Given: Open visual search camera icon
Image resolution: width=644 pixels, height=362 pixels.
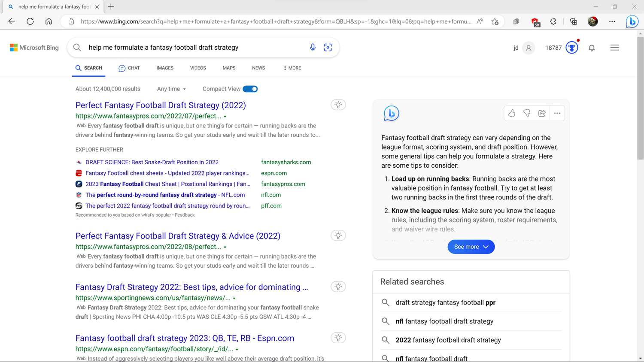Looking at the screenshot, I should coord(328,48).
